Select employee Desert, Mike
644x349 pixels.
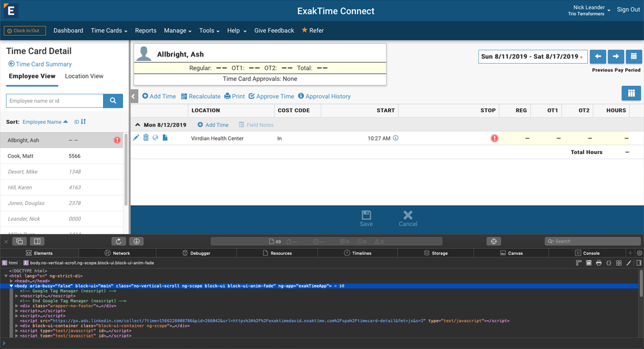pos(61,172)
